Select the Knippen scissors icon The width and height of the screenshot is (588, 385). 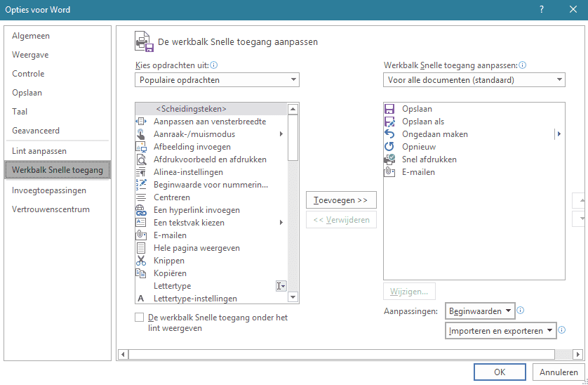coord(141,261)
